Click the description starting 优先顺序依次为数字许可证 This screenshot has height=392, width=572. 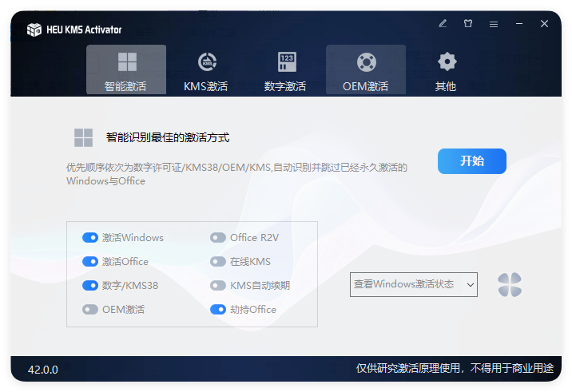click(x=236, y=174)
